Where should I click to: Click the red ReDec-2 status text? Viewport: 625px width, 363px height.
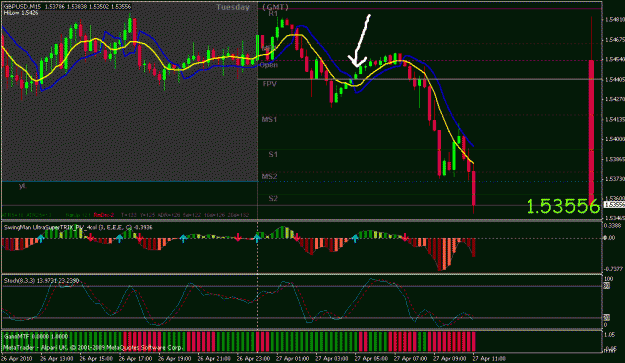104,215
